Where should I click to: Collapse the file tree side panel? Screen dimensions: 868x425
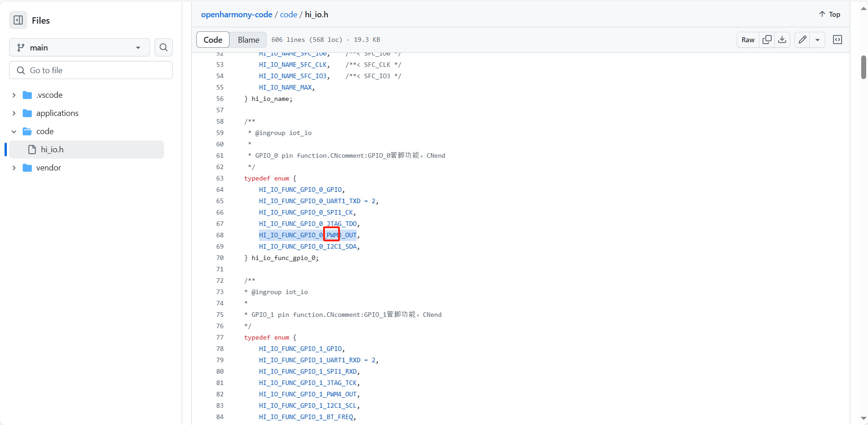click(x=18, y=20)
